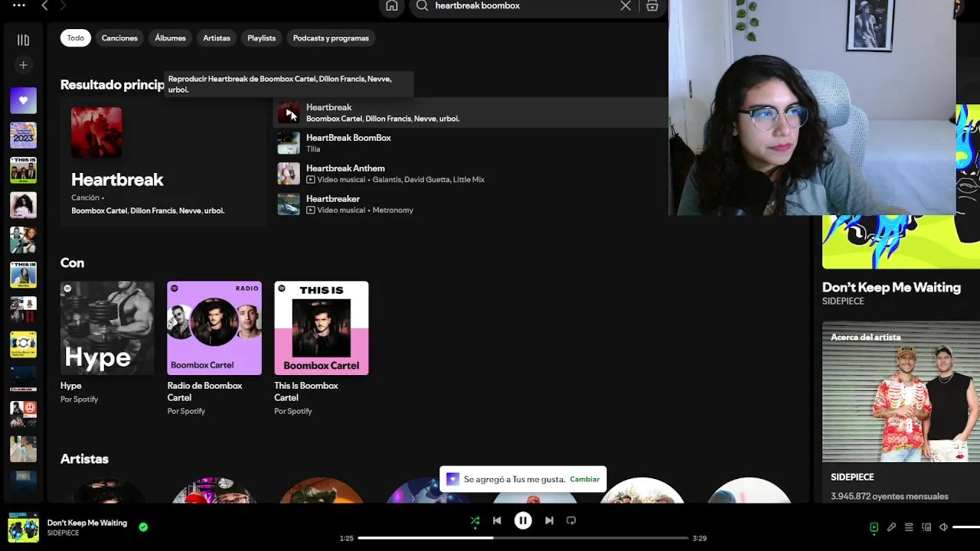Play the Heartbreak song row thumbnail
This screenshot has width=980, height=551.
click(x=289, y=112)
